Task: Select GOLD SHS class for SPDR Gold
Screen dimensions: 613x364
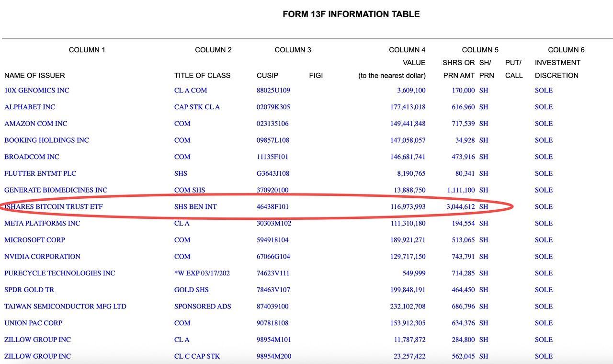Action: (192, 290)
